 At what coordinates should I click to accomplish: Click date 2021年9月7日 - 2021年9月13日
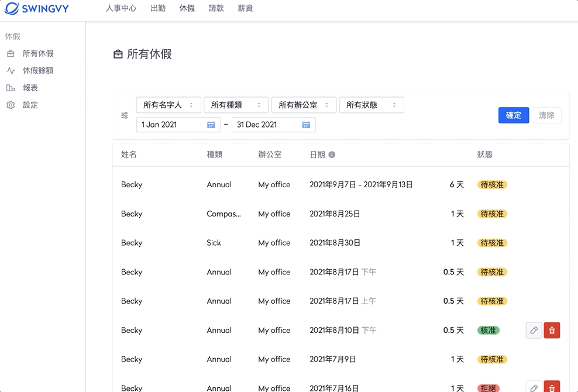361,185
